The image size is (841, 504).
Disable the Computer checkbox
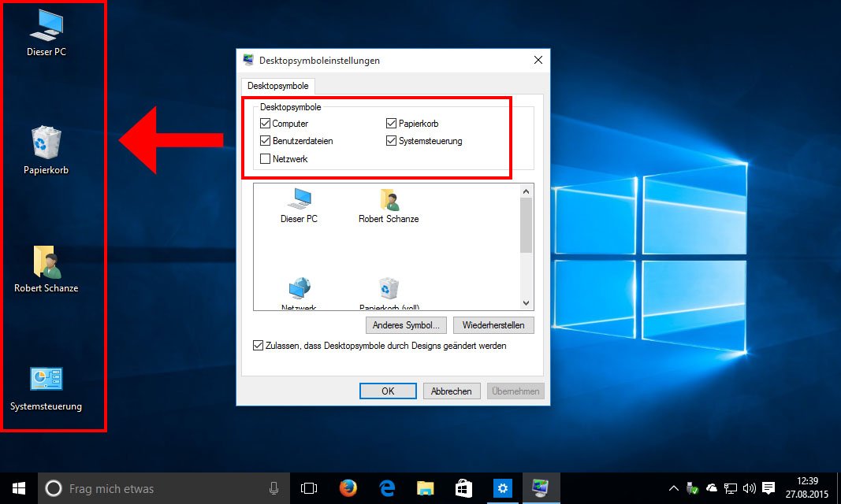pyautogui.click(x=266, y=123)
